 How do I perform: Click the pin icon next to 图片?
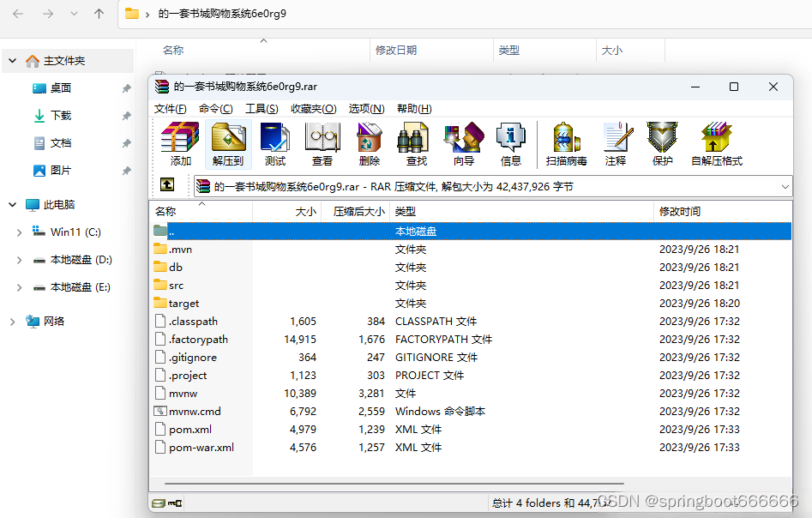126,171
